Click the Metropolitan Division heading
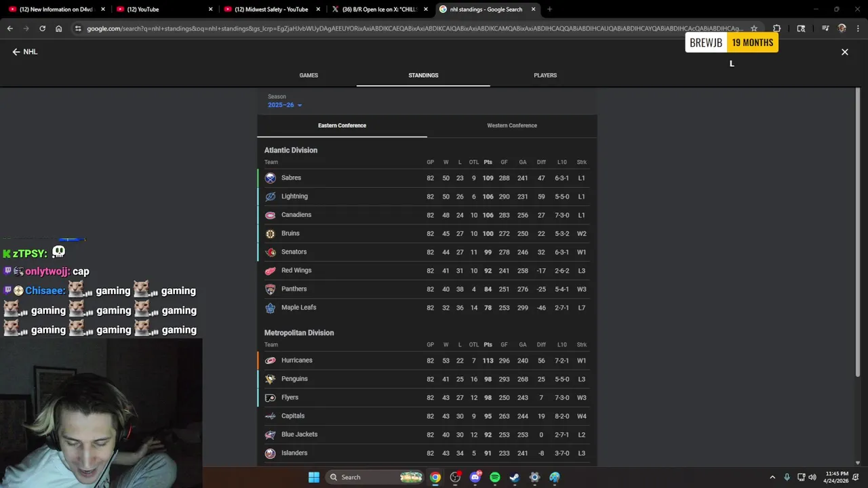Viewport: 868px width, 488px height. pos(299,333)
